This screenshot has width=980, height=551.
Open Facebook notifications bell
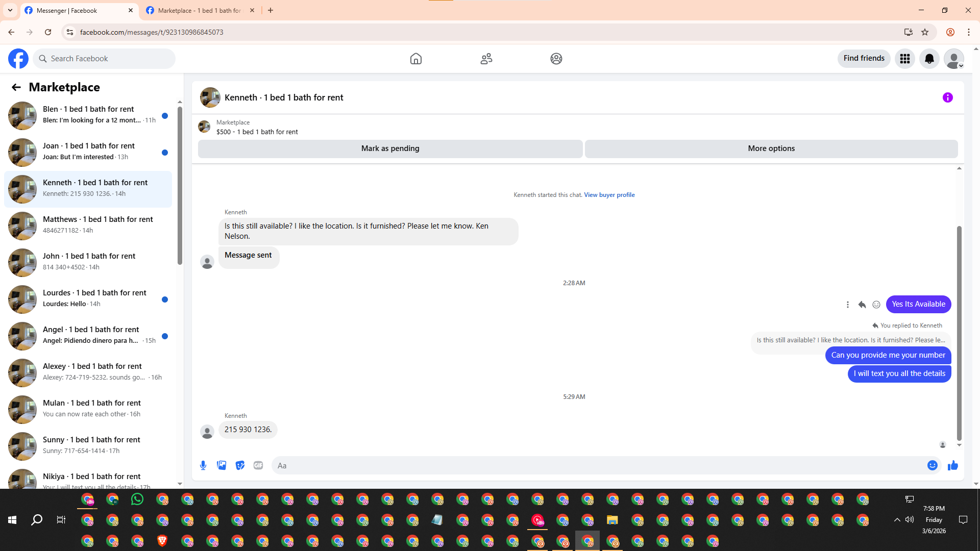tap(929, 59)
